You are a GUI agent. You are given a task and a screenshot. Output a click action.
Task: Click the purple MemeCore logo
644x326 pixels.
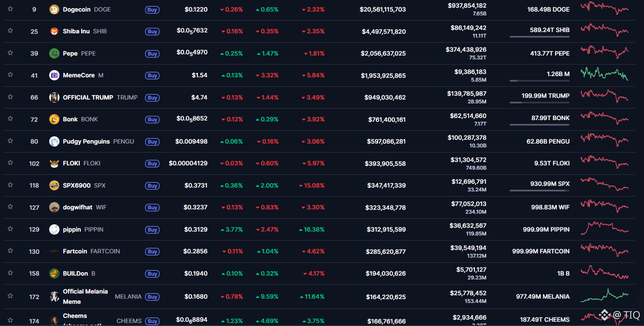54,75
